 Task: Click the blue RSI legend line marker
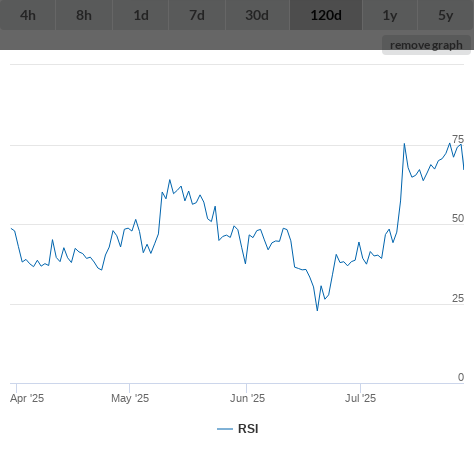pos(225,429)
